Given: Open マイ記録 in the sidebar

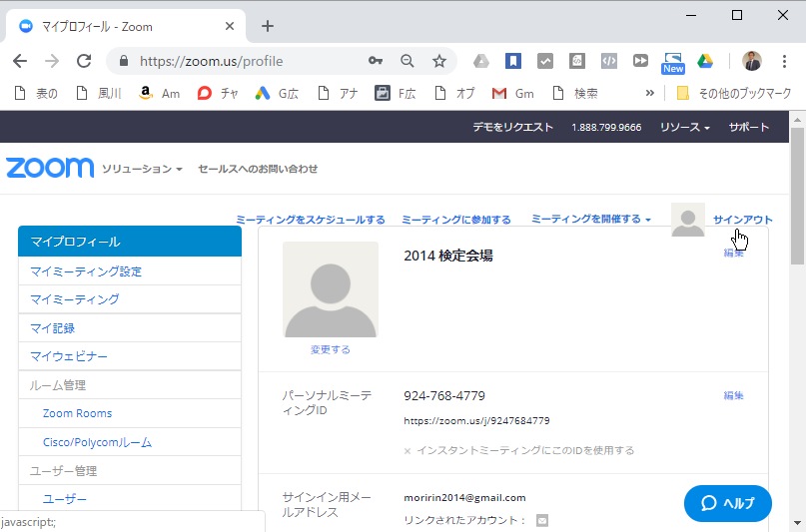Looking at the screenshot, I should (x=130, y=328).
